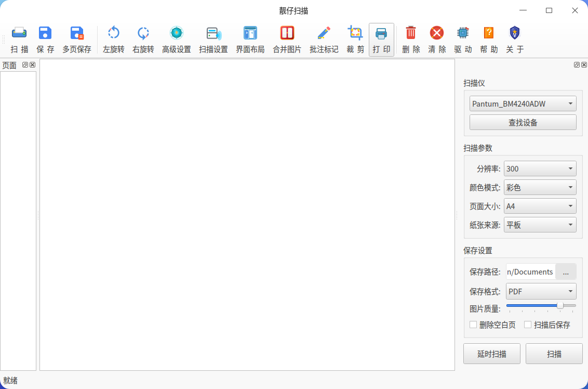Click the 图片质量 quality slider handle

point(560,306)
